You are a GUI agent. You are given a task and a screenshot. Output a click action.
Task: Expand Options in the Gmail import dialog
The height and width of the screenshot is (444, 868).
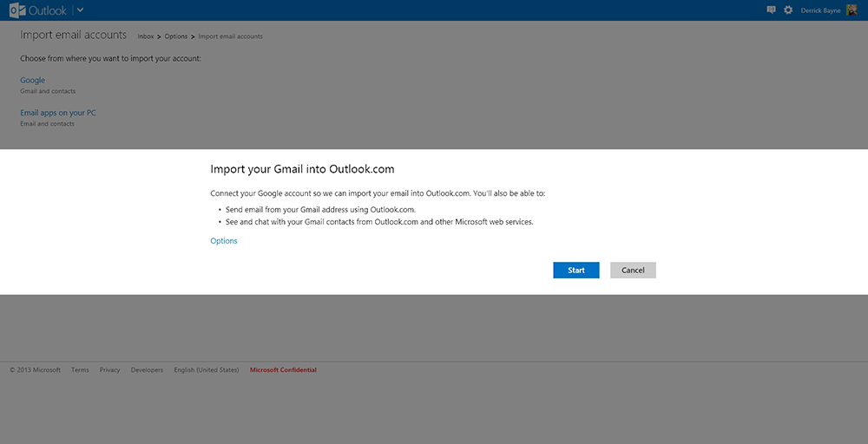(x=224, y=241)
